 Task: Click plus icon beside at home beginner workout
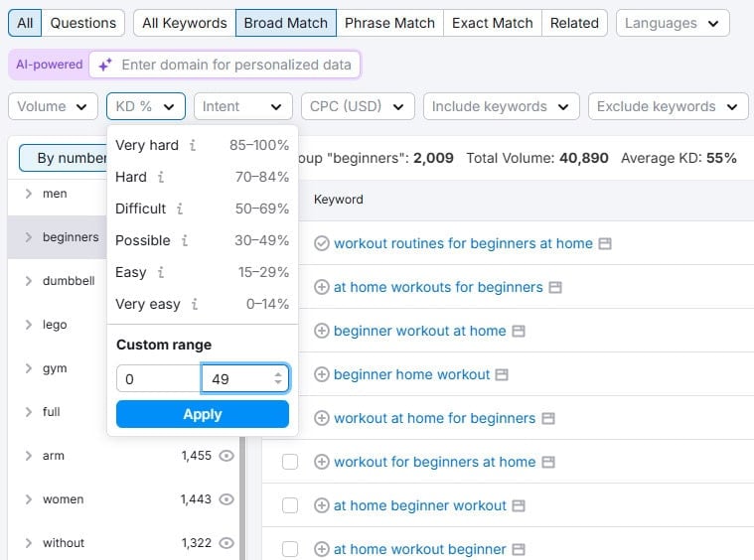click(321, 505)
